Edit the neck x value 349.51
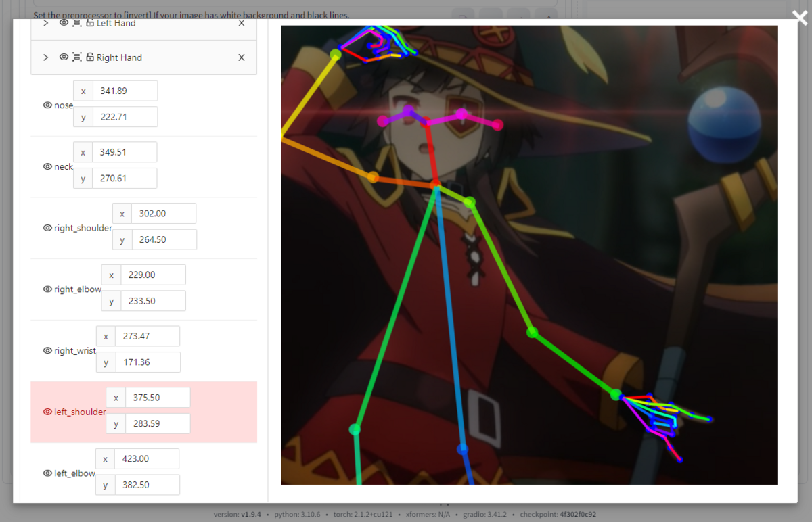Image resolution: width=812 pixels, height=522 pixels. click(125, 152)
